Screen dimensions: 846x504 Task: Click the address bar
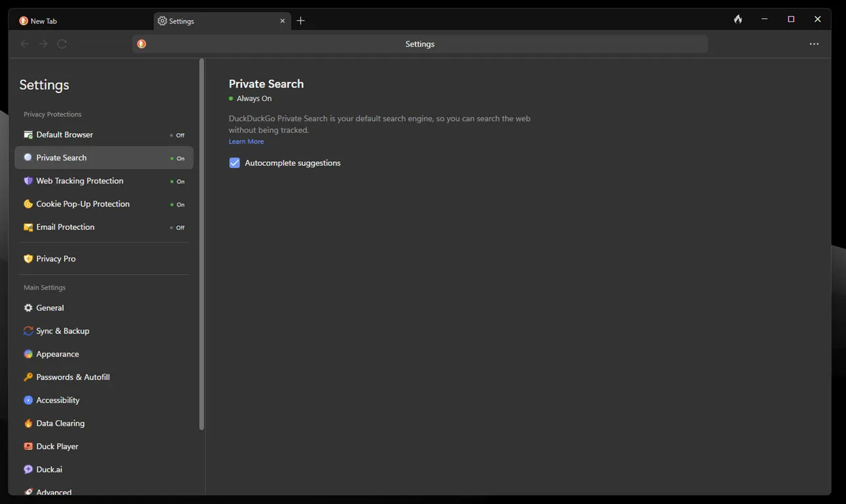point(420,44)
